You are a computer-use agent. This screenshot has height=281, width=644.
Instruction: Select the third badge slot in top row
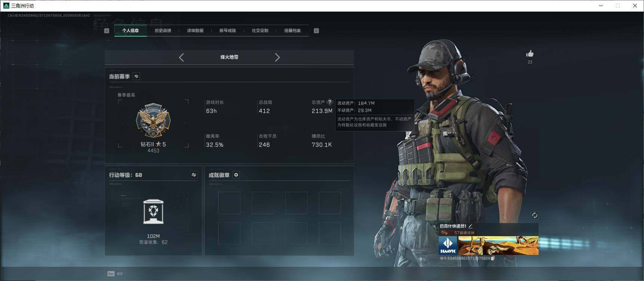[296, 203]
